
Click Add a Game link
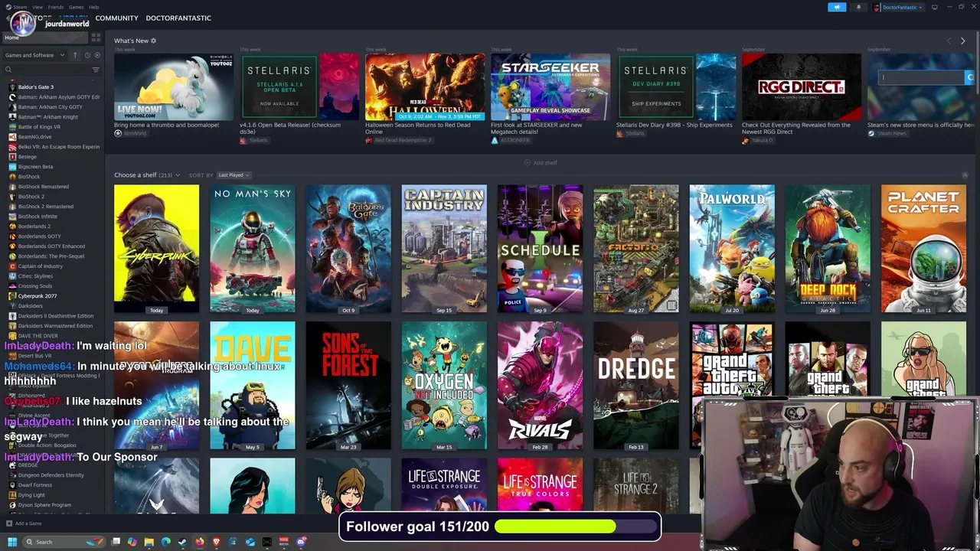tap(28, 523)
